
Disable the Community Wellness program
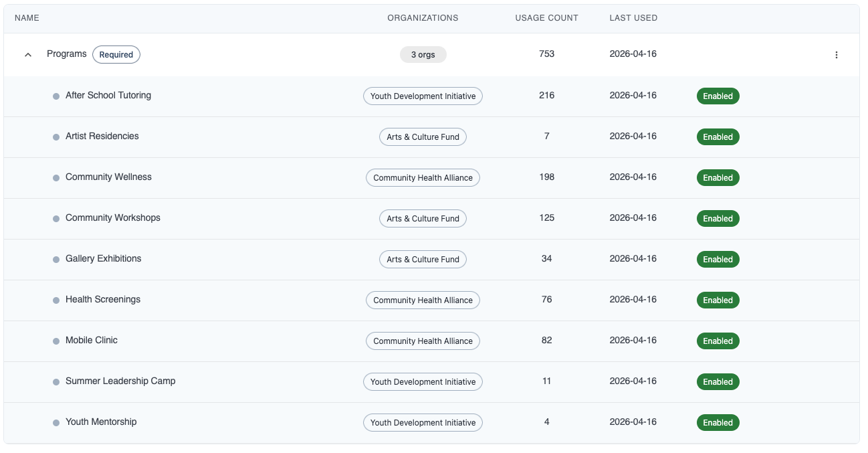click(x=718, y=177)
